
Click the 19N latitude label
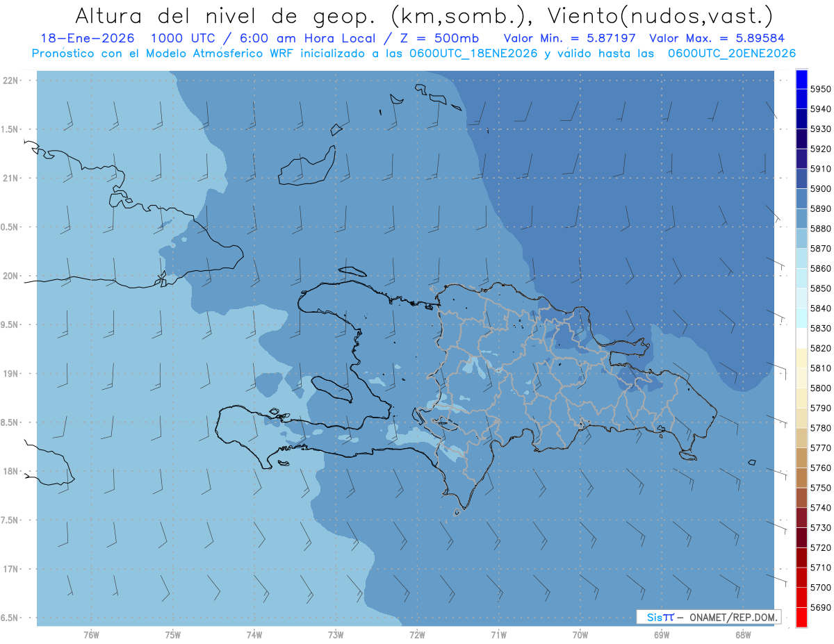[10, 373]
